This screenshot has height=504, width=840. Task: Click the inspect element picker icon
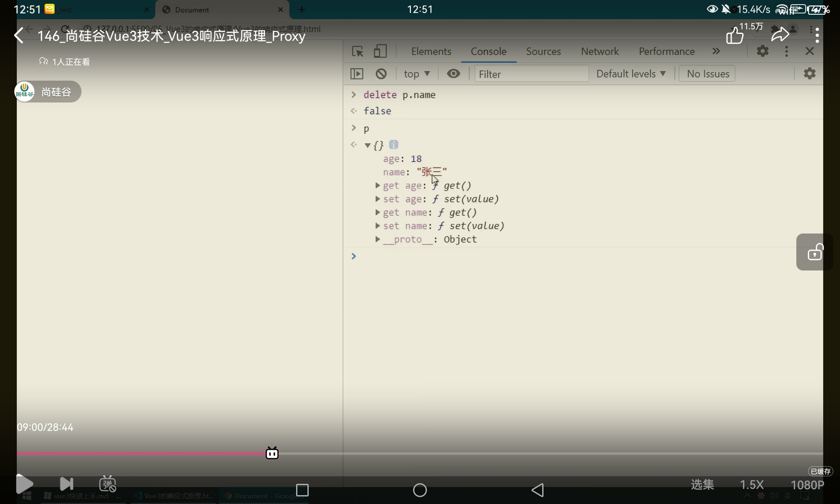(357, 51)
